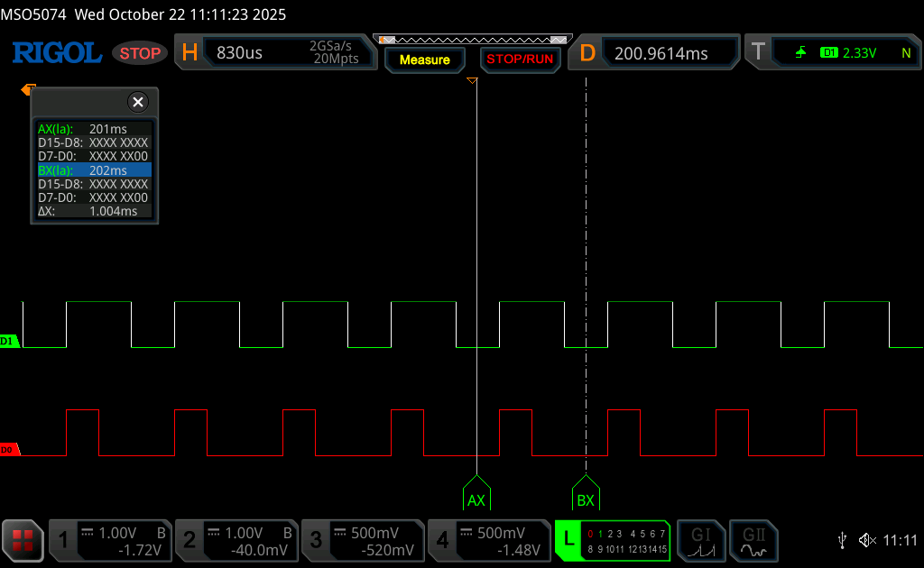Toggle the muted speaker sound icon
The image size is (924, 568).
pos(867,540)
